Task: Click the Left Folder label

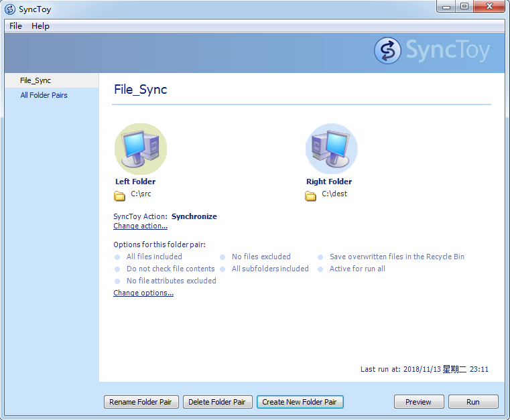Action: point(135,182)
